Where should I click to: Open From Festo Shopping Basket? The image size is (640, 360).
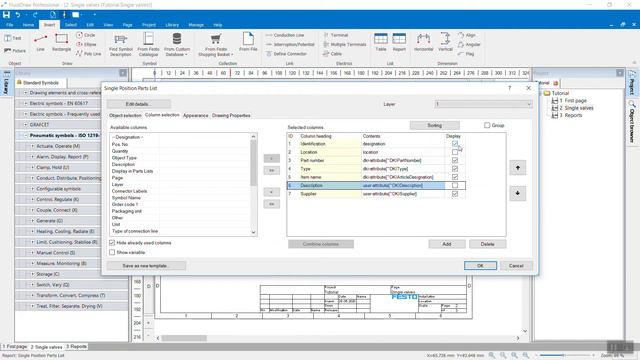[x=216, y=44]
